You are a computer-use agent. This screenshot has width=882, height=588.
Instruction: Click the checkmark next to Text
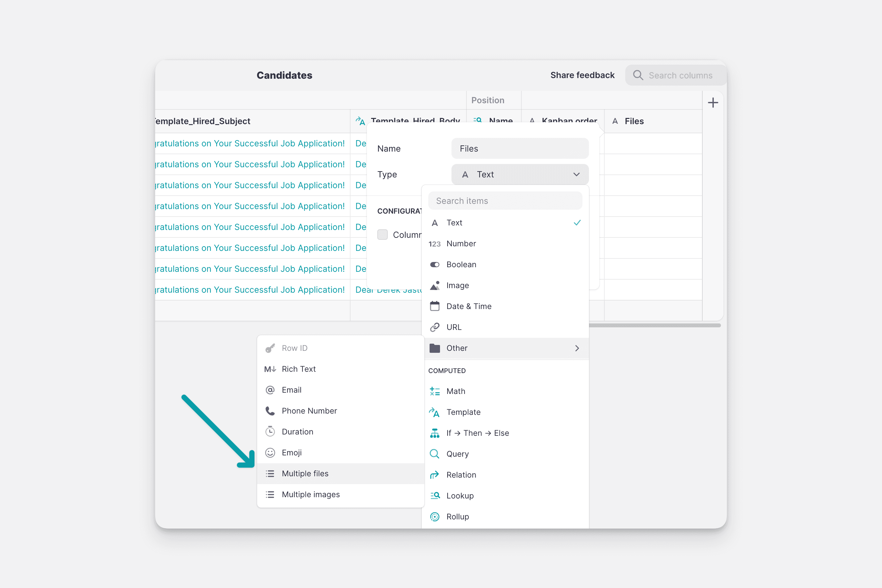point(577,223)
